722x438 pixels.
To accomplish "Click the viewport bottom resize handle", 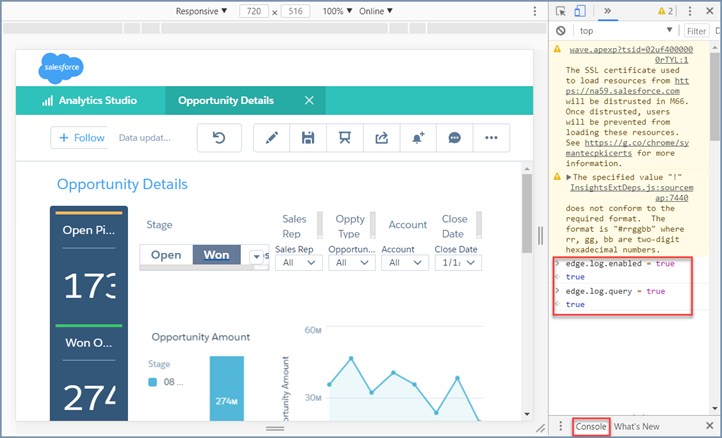I will 275,429.
